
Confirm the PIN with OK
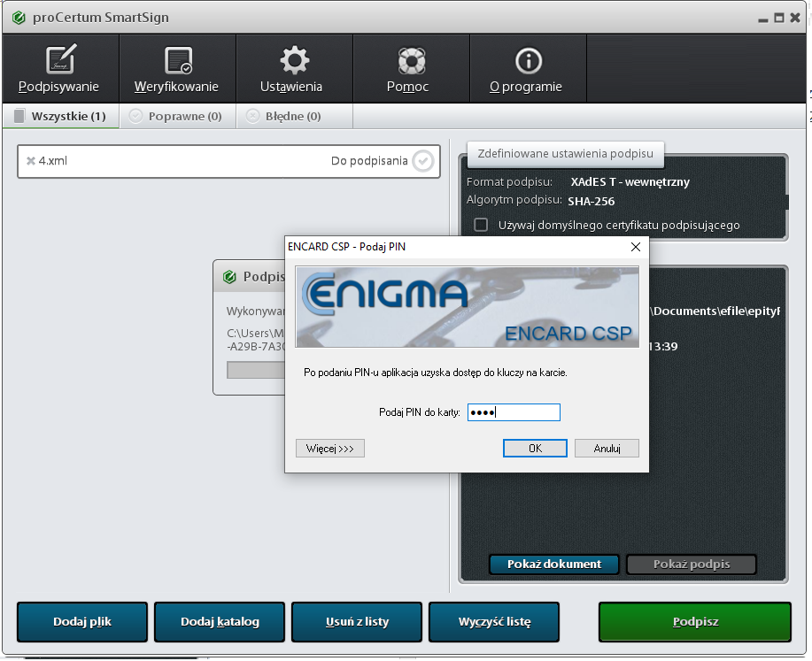pos(535,449)
